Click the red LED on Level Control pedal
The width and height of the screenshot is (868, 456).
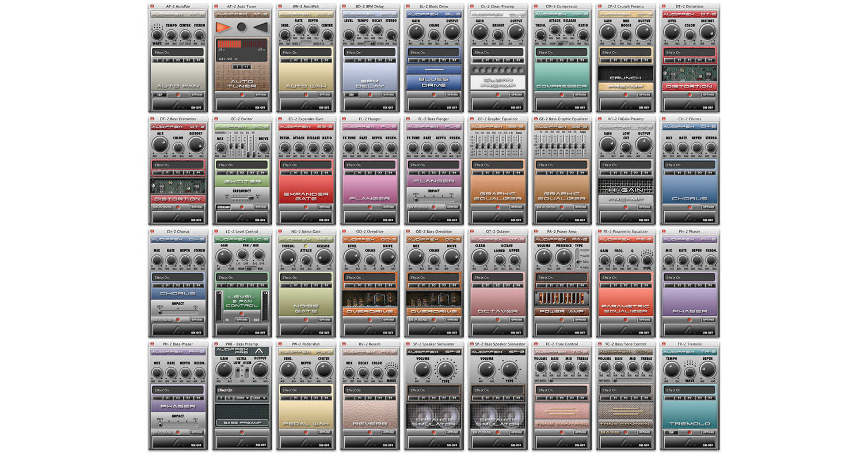point(242,314)
